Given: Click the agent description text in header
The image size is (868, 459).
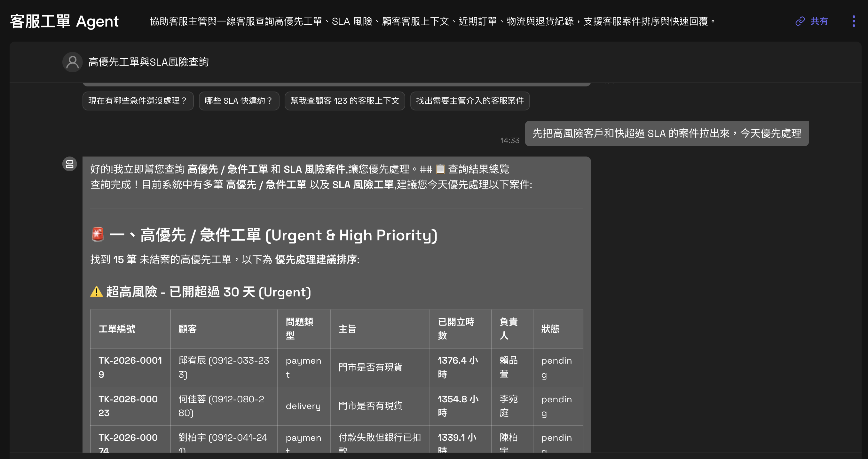Looking at the screenshot, I should tap(433, 21).
